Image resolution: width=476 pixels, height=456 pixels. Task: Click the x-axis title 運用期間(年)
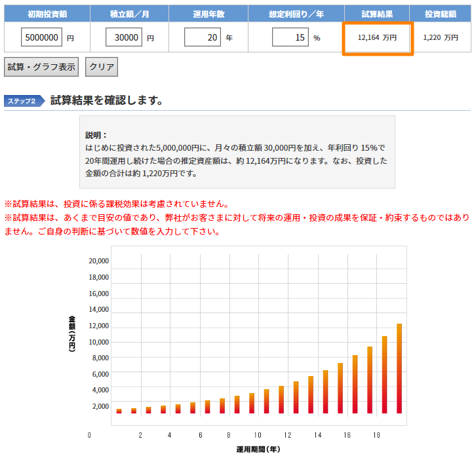(258, 449)
